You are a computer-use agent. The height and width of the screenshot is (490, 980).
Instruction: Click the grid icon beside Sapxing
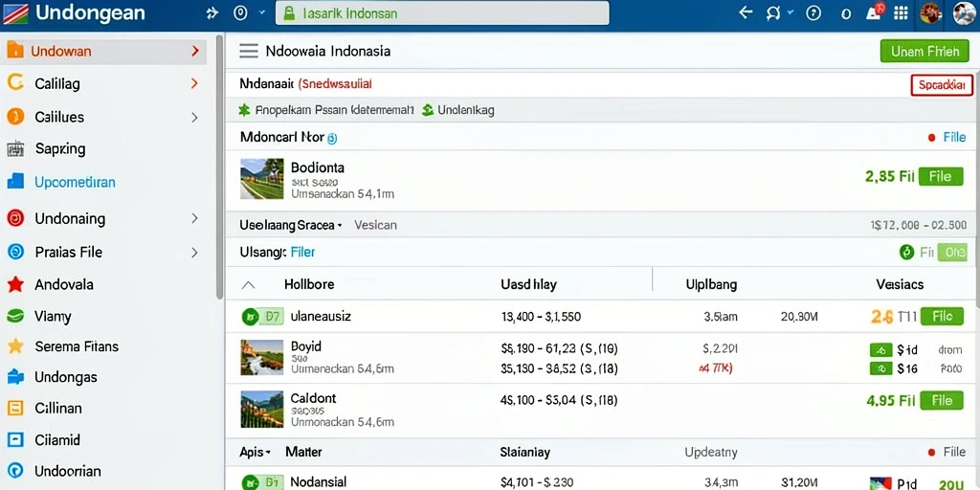pyautogui.click(x=15, y=148)
